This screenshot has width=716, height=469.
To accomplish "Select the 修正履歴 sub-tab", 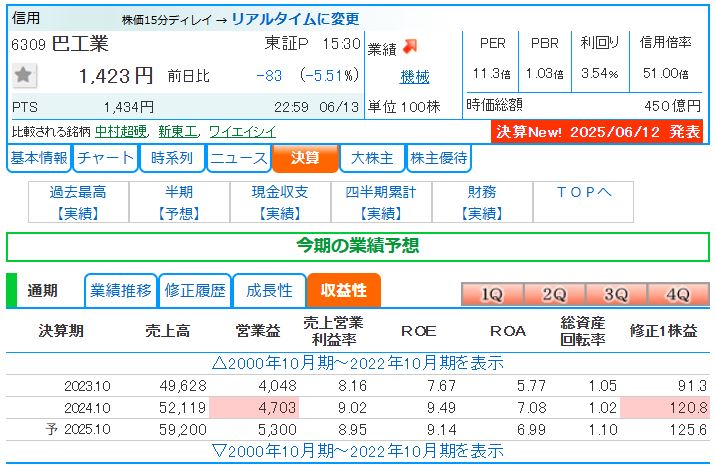I will (x=195, y=290).
